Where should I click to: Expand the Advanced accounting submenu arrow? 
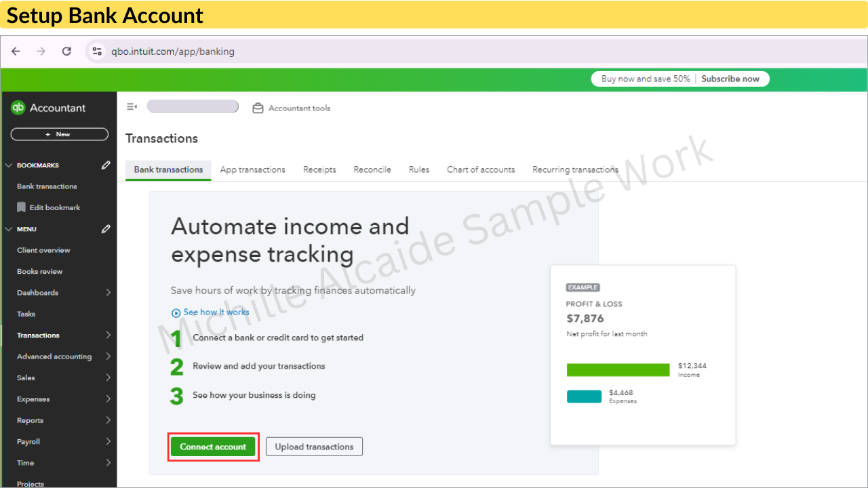point(108,357)
